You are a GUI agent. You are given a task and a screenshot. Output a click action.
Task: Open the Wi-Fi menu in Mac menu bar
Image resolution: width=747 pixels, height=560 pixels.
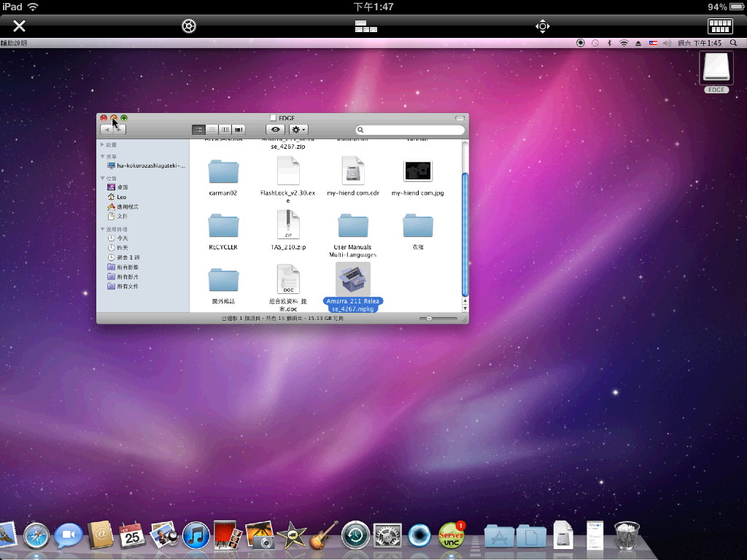click(624, 43)
